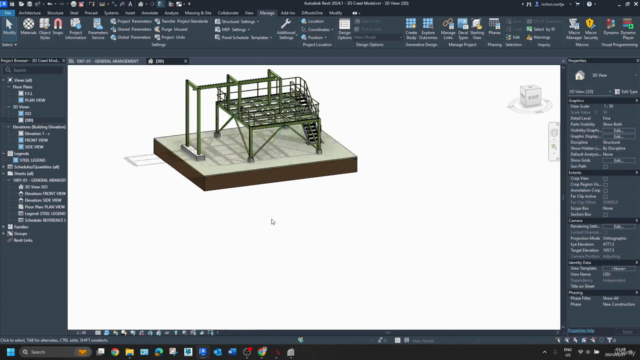Click Edit for Show Grids
The width and height of the screenshot is (640, 360).
[x=618, y=160]
